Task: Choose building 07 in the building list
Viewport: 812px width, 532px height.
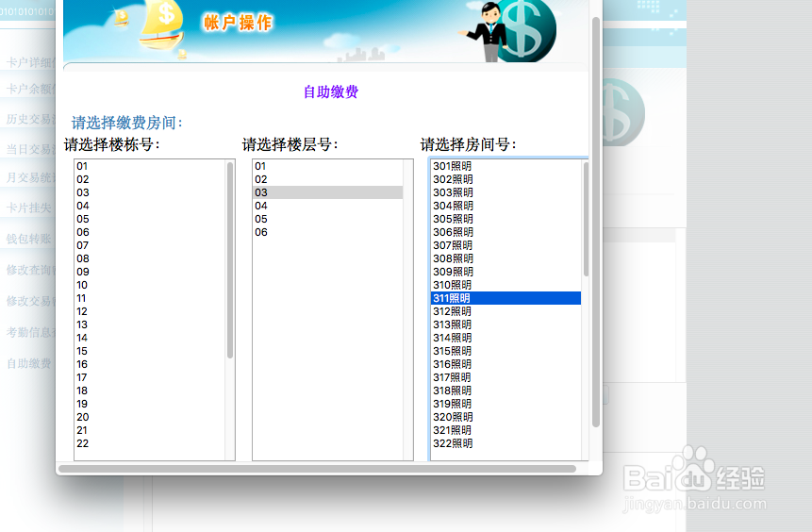Action: (150, 245)
